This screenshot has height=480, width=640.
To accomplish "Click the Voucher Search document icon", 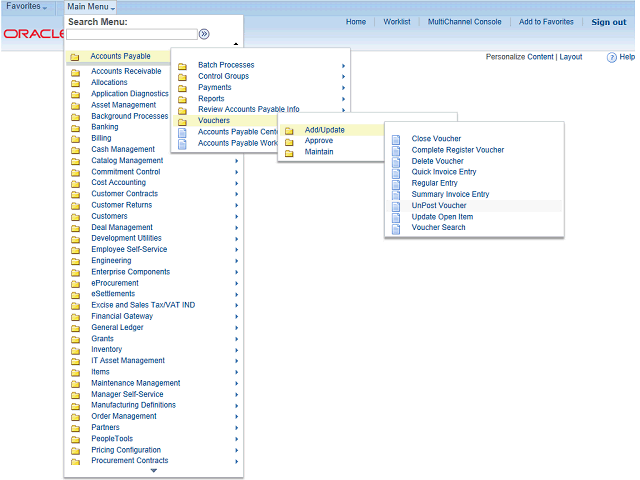I will [x=395, y=228].
